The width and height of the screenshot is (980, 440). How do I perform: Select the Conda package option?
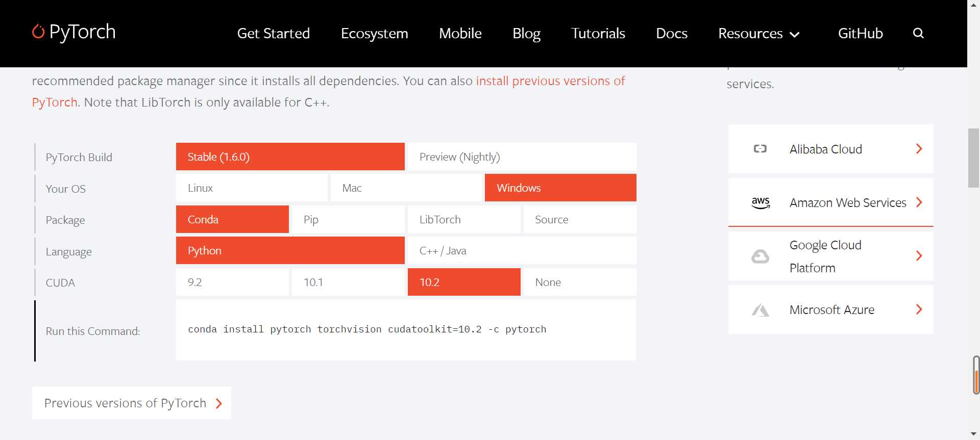[232, 219]
